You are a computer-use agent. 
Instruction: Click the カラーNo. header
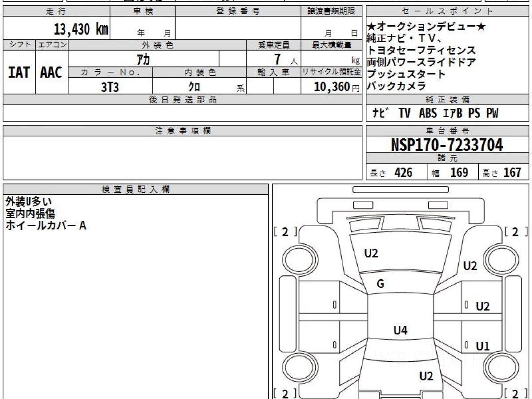click(x=110, y=72)
